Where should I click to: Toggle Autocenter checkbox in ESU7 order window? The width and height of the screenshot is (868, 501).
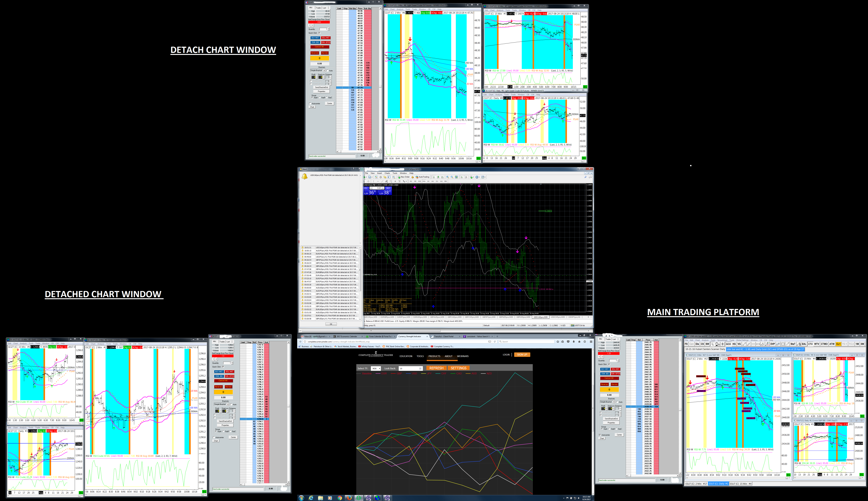(x=600, y=435)
